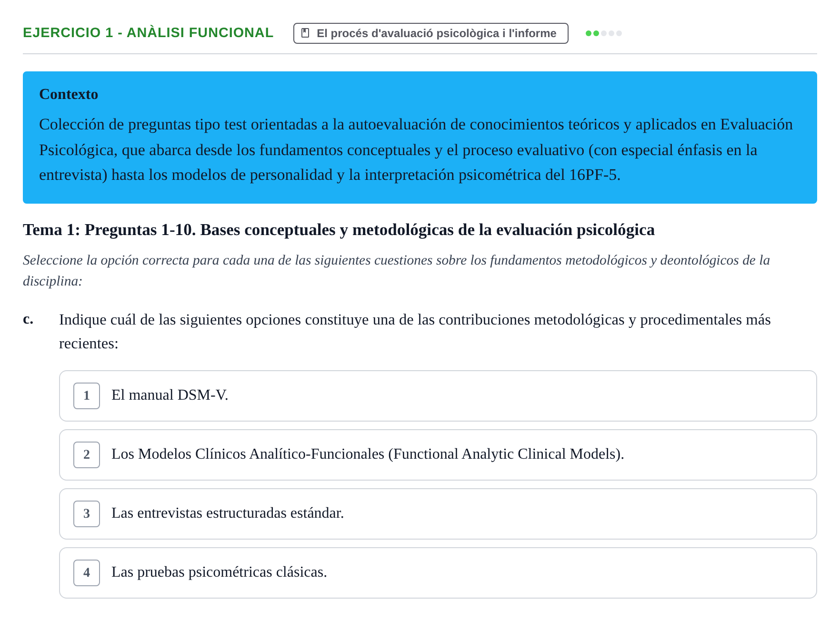Click the 'Contexto' title in blue box
840x630 pixels.
[69, 94]
